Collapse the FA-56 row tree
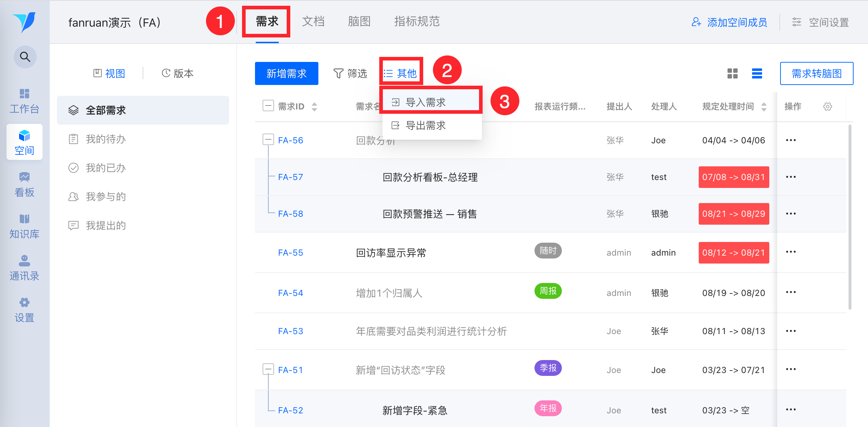 click(x=268, y=140)
